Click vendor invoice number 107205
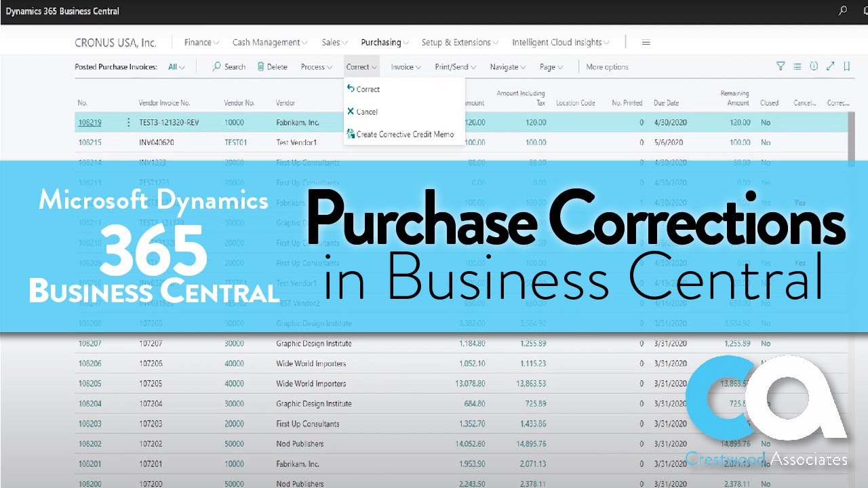 151,384
